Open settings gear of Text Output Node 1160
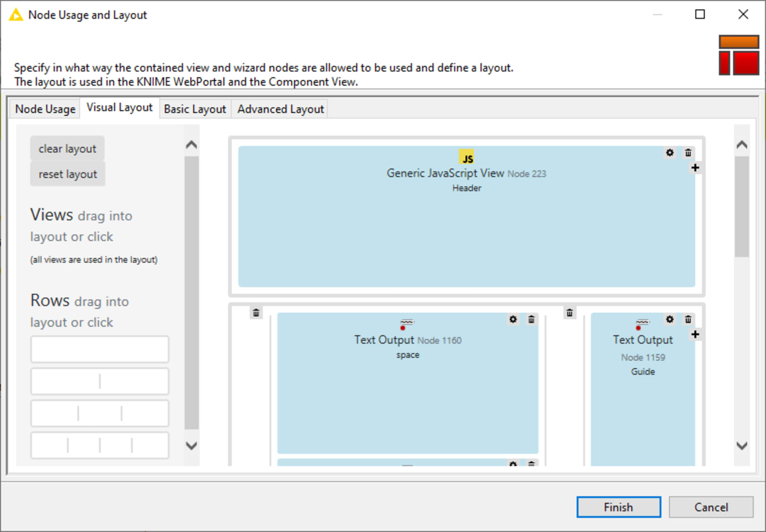766x532 pixels. tap(513, 319)
